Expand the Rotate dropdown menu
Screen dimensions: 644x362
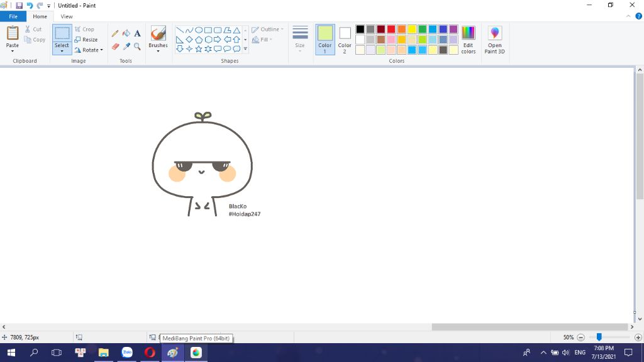[89, 50]
